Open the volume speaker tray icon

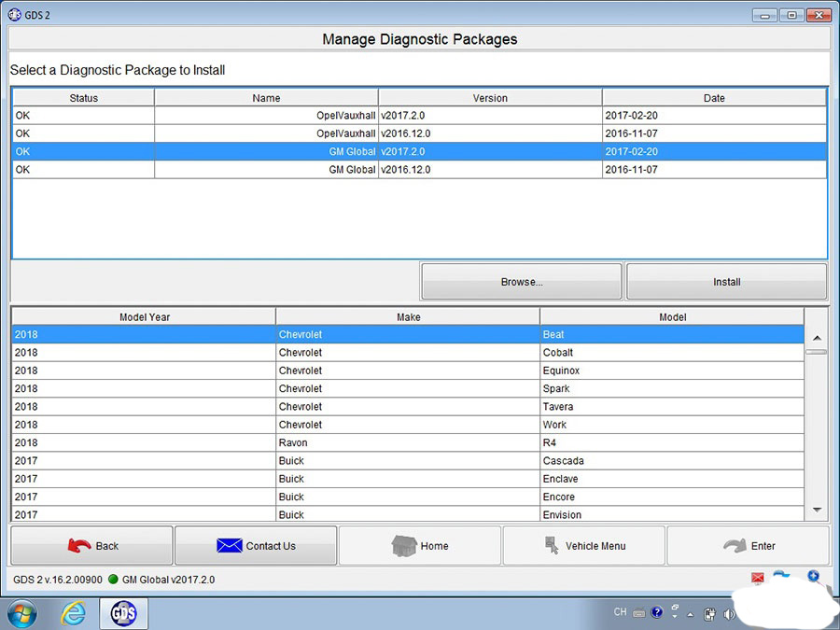[x=728, y=614]
